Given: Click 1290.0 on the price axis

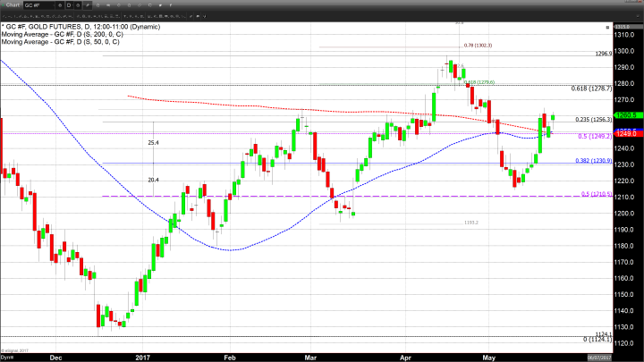Looking at the screenshot, I should coord(624,67).
